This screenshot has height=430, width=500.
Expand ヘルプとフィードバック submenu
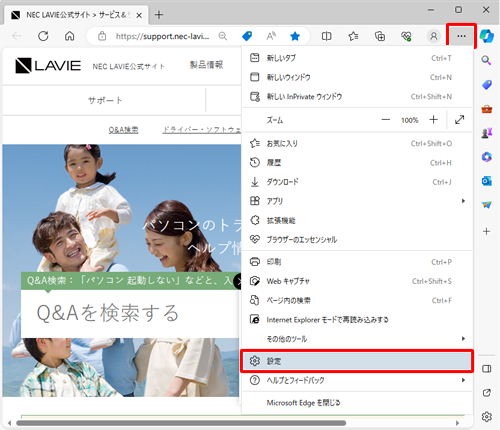357,380
